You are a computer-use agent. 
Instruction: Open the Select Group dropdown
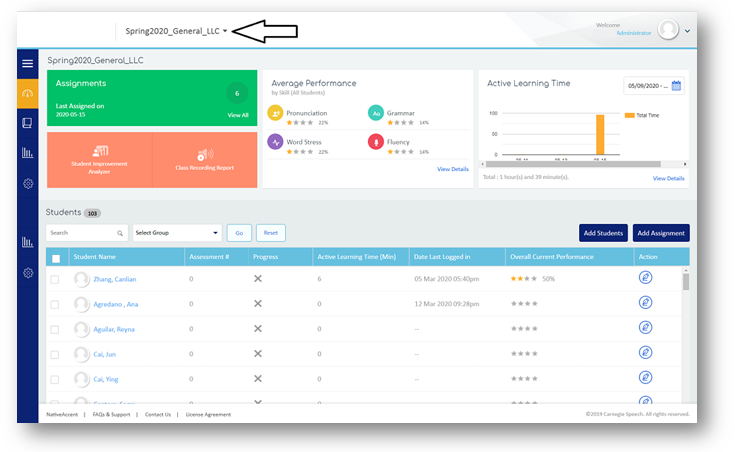177,233
